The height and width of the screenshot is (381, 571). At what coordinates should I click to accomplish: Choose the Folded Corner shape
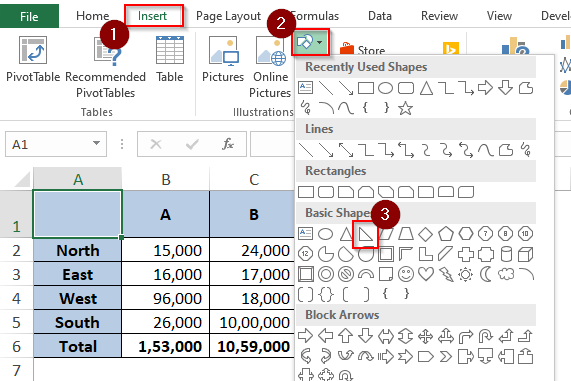click(x=386, y=274)
